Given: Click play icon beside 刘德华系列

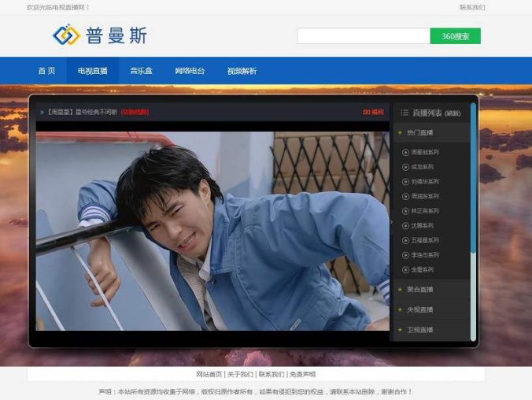Looking at the screenshot, I should coord(405,182).
